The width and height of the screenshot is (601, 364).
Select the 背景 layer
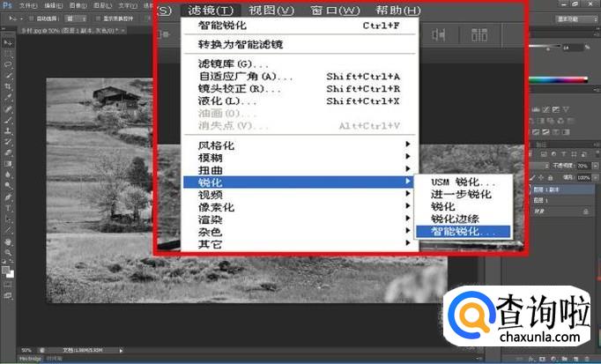(563, 212)
